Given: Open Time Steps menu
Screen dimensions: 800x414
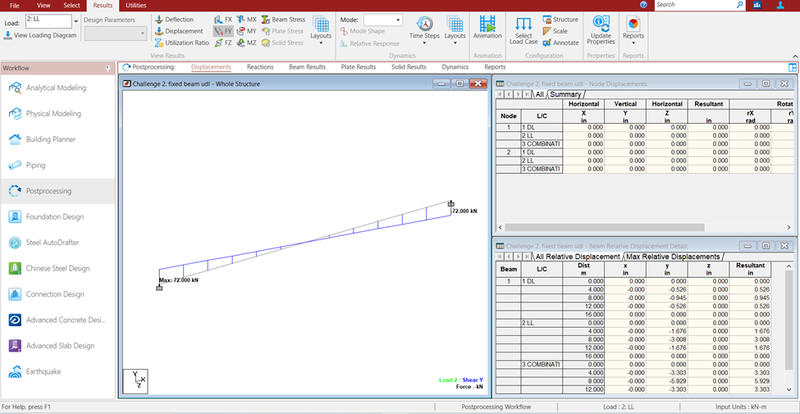Looking at the screenshot, I should click(424, 30).
